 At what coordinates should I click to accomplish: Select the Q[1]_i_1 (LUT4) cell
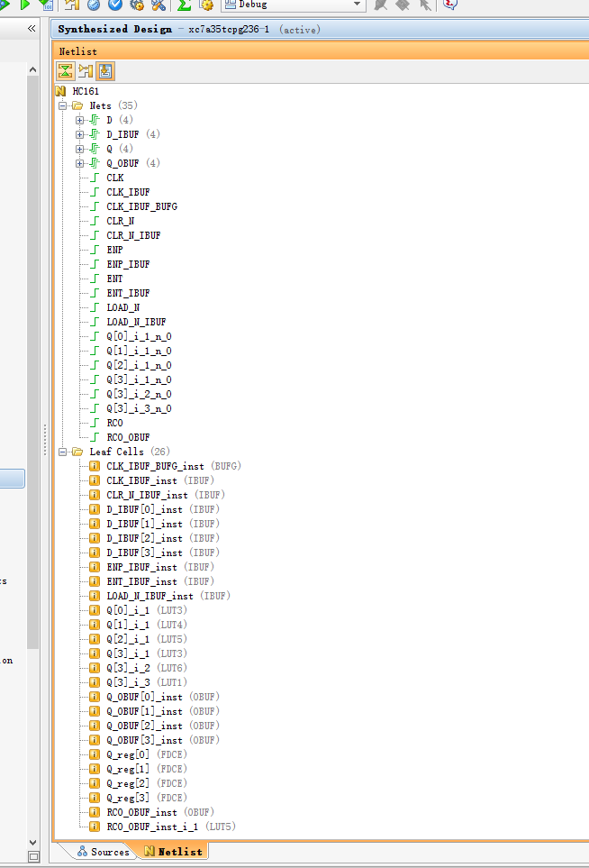tap(147, 625)
